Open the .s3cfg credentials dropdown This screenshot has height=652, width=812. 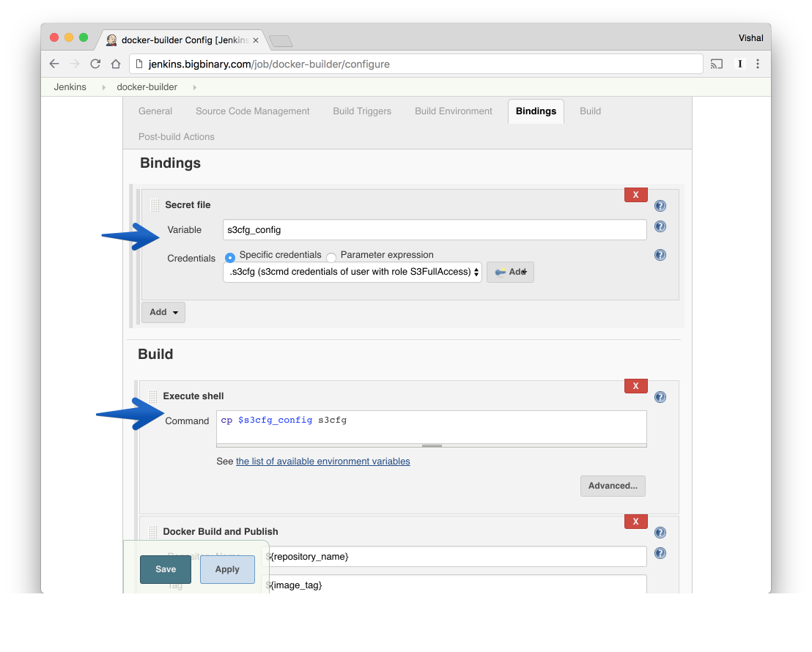coord(352,272)
